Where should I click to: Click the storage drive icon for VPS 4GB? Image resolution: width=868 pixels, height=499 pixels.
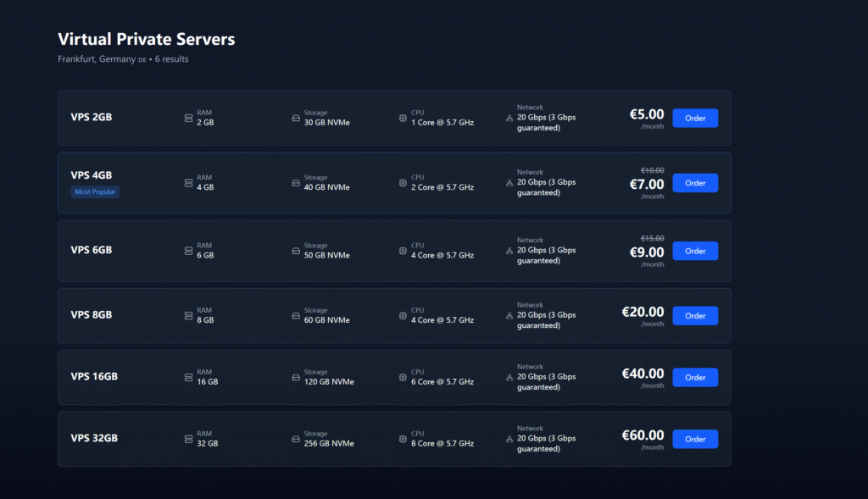coord(296,183)
